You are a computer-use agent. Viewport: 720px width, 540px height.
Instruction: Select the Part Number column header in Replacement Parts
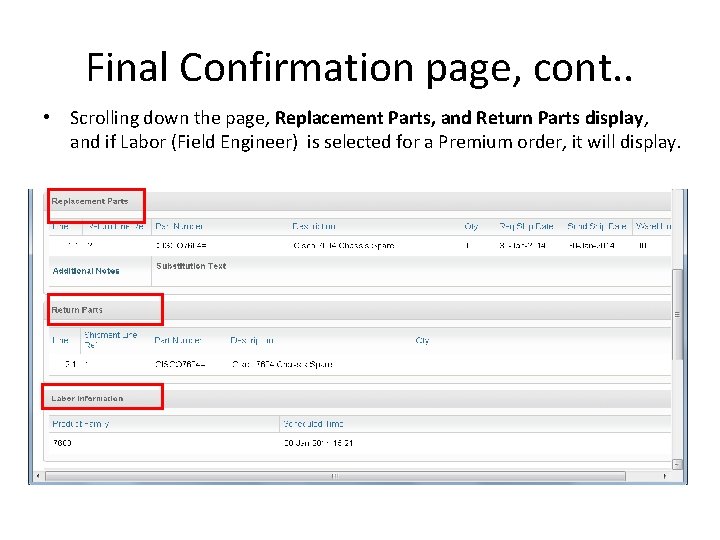[x=179, y=226]
